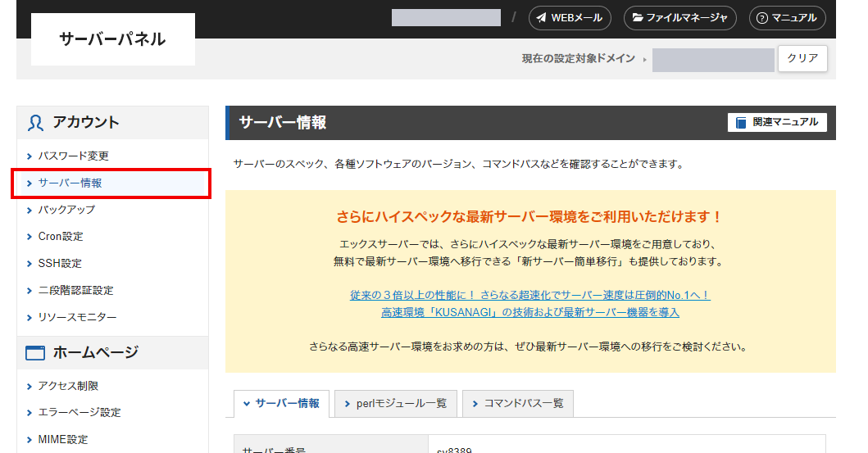Switch to the perlモジュール一覧 tab
Viewport: 868px width, 453px height.
(x=395, y=404)
